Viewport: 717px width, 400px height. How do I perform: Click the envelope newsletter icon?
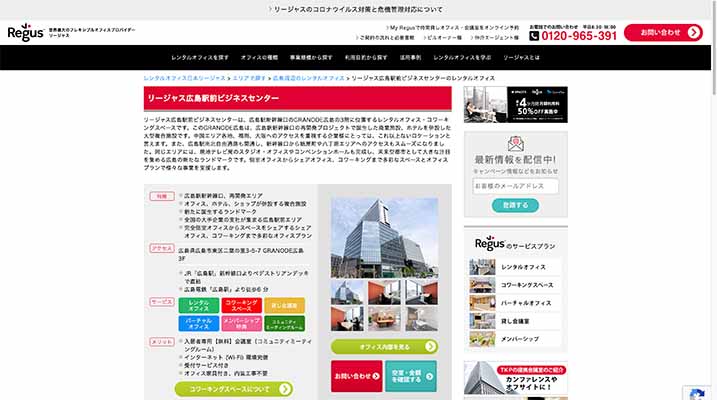tap(515, 144)
